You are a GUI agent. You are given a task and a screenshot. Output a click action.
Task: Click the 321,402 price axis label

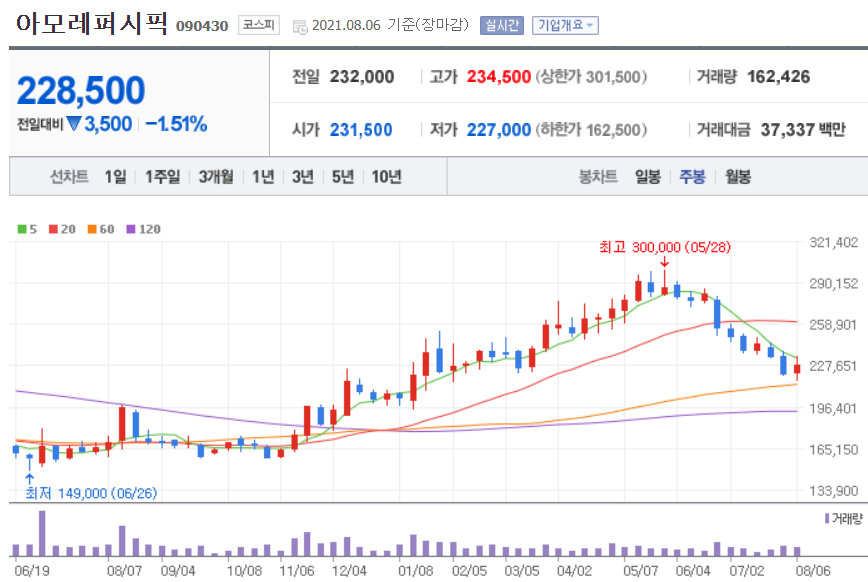834,242
